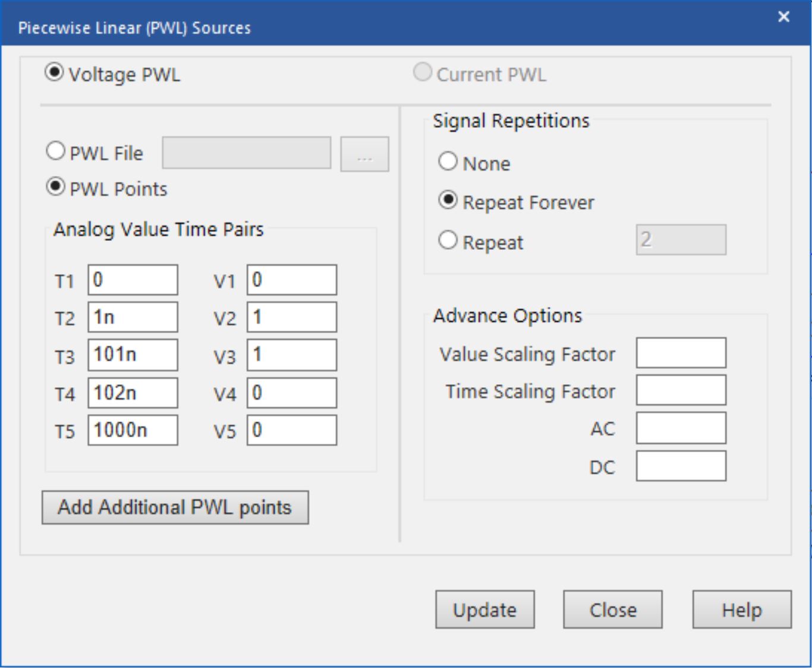Select the PWL Points radio button
The image size is (812, 668).
55,187
